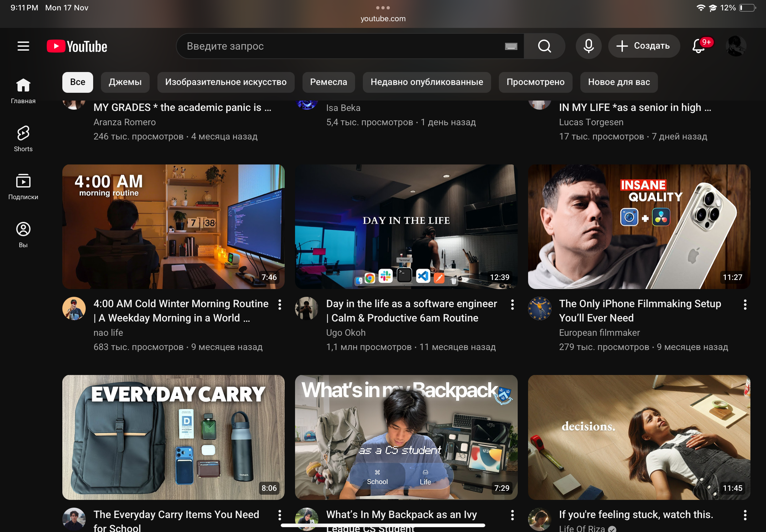
Task: Open the Вы profile section in sidebar
Action: 23,235
